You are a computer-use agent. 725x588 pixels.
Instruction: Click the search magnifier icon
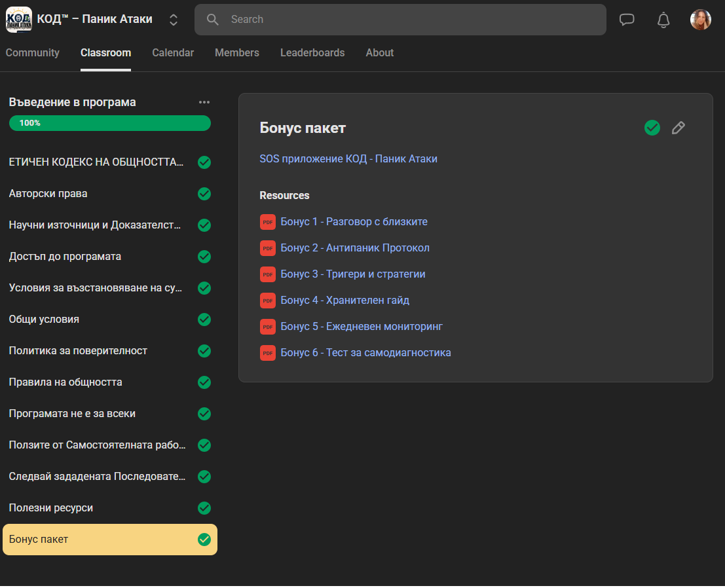213,20
